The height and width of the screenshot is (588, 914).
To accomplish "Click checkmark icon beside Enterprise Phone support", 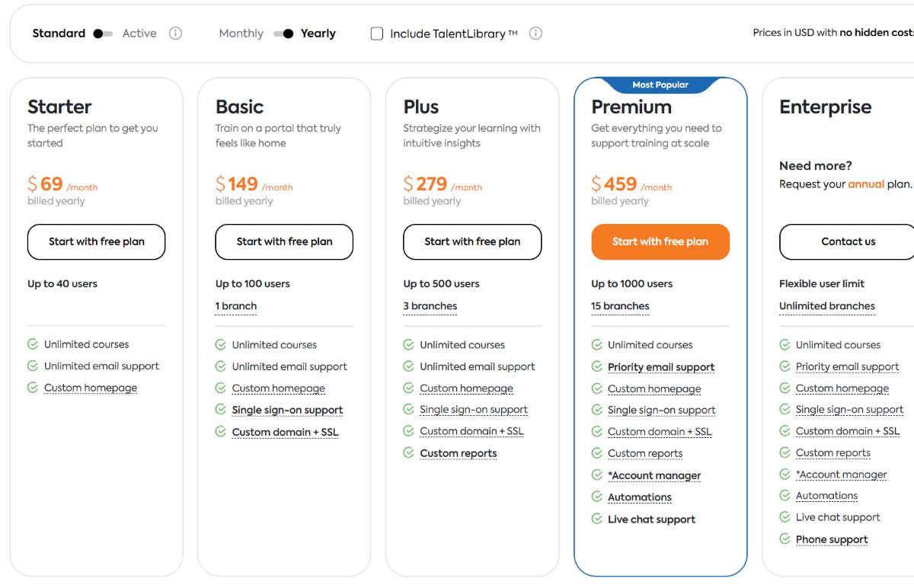I will pos(785,539).
